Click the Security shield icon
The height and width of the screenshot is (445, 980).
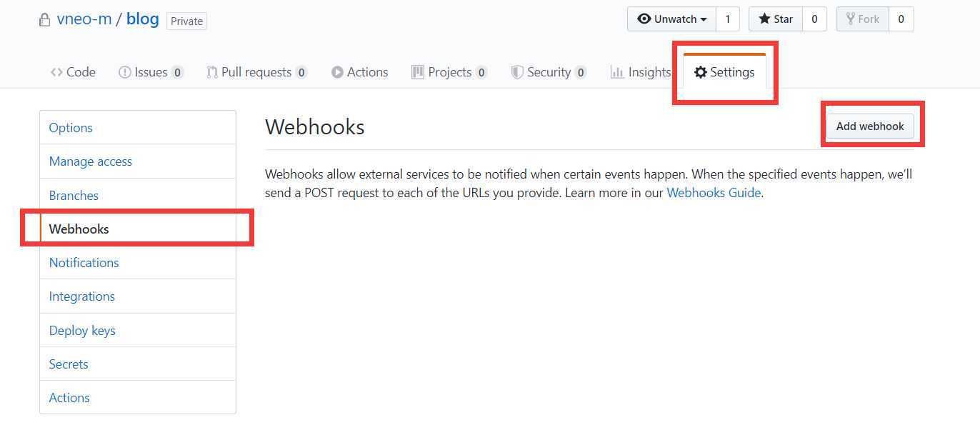(517, 72)
